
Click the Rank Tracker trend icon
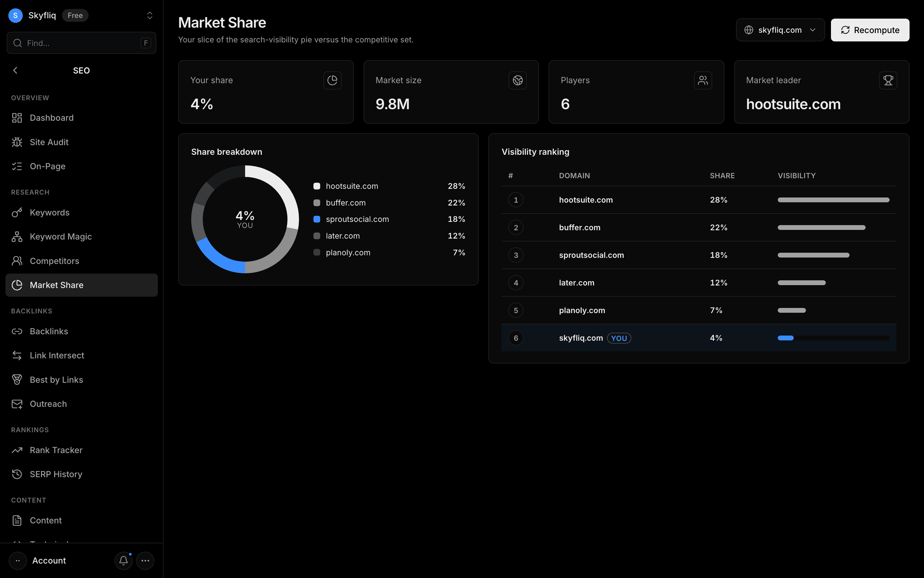click(17, 450)
